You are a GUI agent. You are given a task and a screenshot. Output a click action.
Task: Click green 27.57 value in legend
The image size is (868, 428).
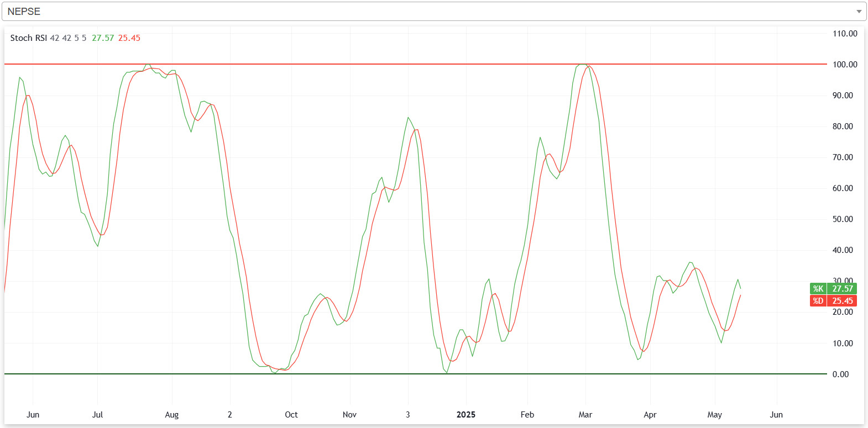tap(103, 38)
